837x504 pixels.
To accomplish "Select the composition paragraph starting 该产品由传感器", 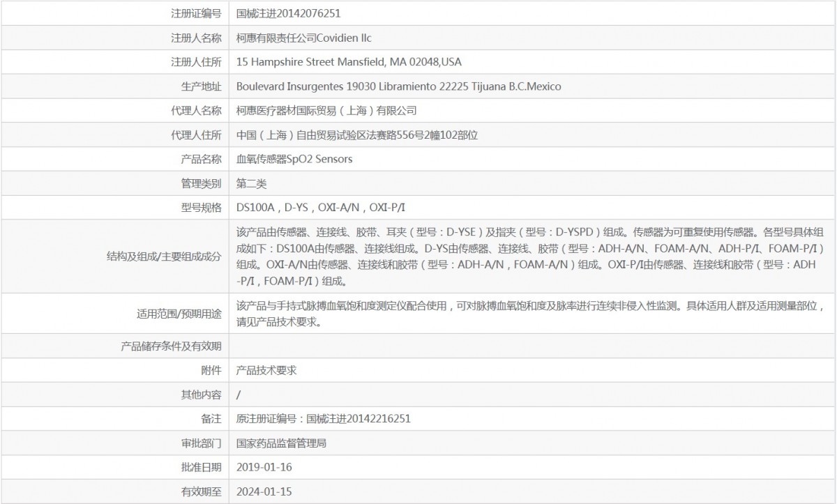I will [x=531, y=257].
